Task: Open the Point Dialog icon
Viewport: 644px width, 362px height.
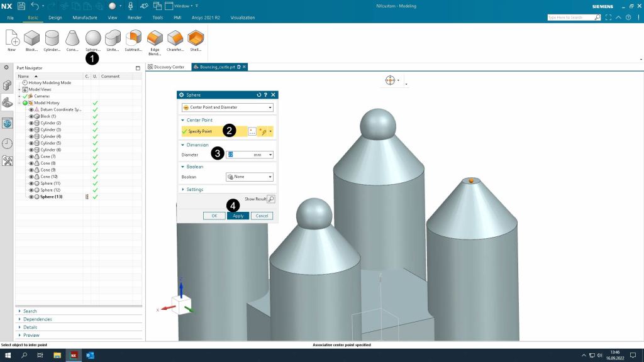Action: point(252,131)
